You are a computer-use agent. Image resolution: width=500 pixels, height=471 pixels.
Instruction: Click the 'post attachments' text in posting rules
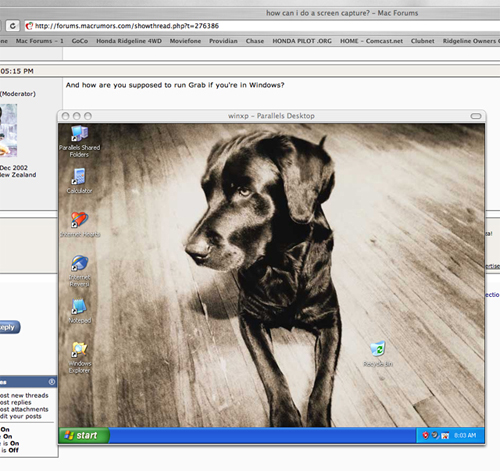coord(24,409)
